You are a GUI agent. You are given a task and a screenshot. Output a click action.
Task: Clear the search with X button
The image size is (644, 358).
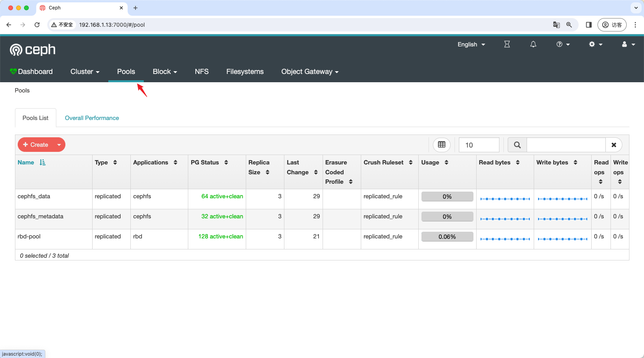pyautogui.click(x=614, y=145)
